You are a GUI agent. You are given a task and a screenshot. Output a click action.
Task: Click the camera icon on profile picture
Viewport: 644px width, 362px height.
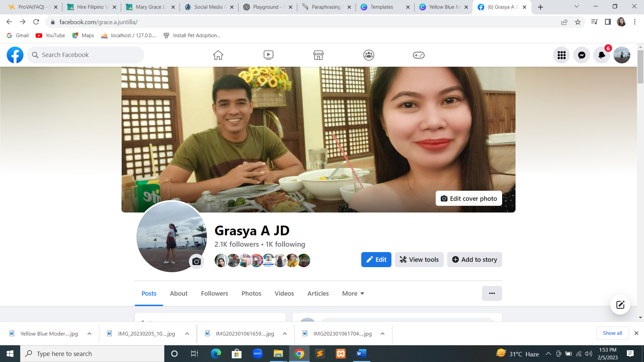(x=197, y=261)
